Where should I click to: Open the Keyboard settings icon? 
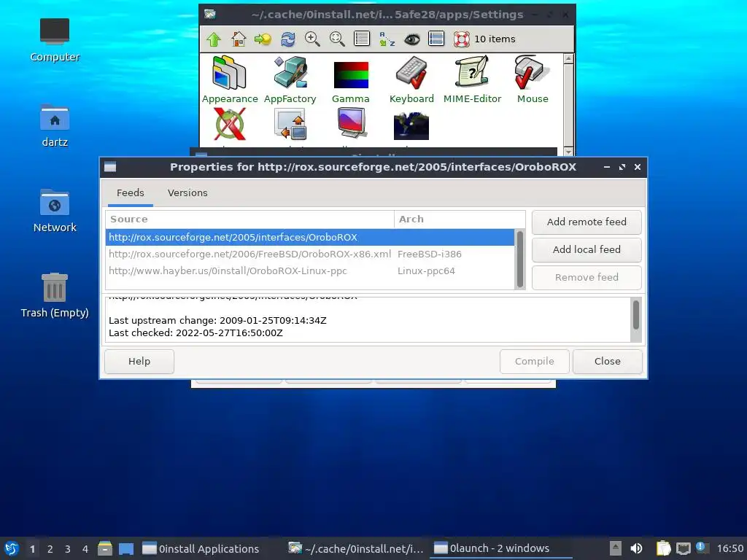411,79
